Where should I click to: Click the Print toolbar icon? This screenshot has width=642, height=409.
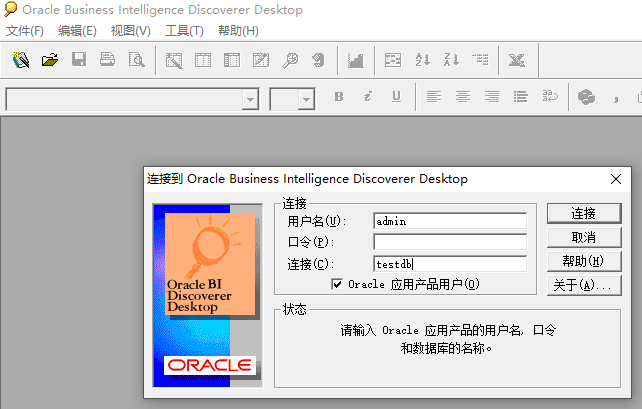click(107, 61)
